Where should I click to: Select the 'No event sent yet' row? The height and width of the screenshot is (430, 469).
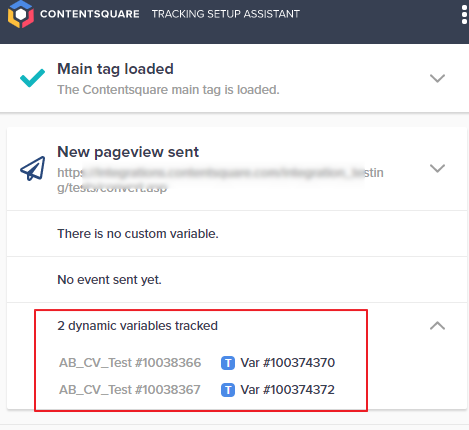pos(237,280)
